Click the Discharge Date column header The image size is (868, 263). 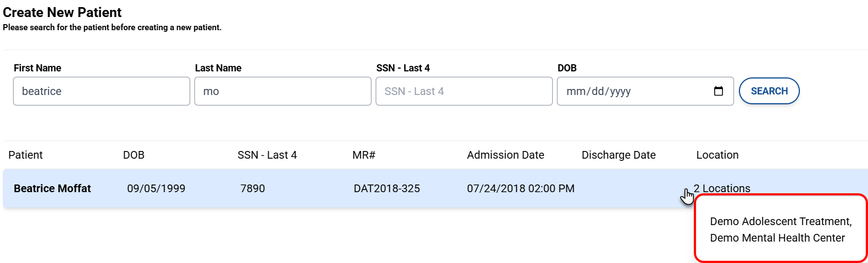click(619, 155)
